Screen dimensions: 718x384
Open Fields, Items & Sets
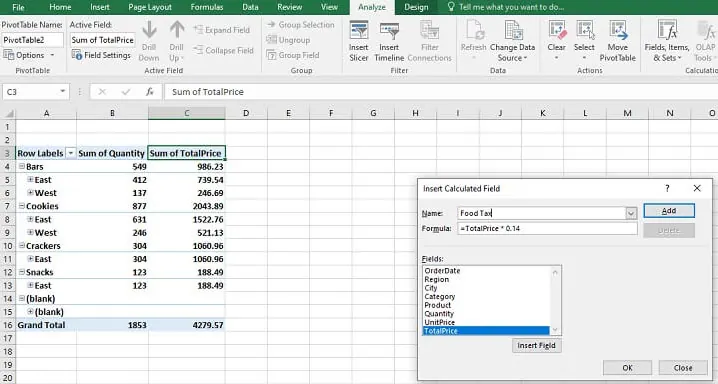tap(667, 41)
